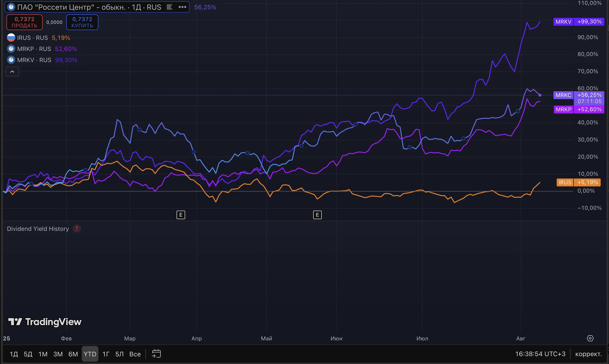
Task: Click the 52,60% value in the MRKP legend
Action: click(x=66, y=49)
